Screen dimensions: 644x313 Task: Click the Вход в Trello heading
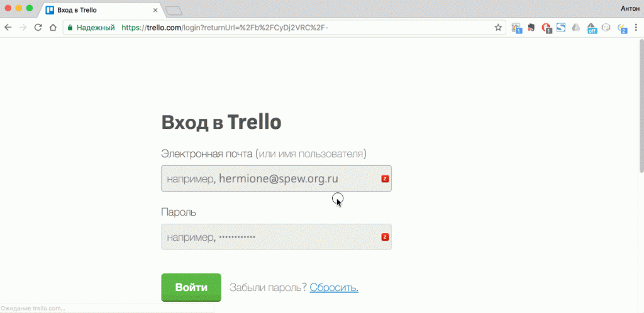[221, 123]
